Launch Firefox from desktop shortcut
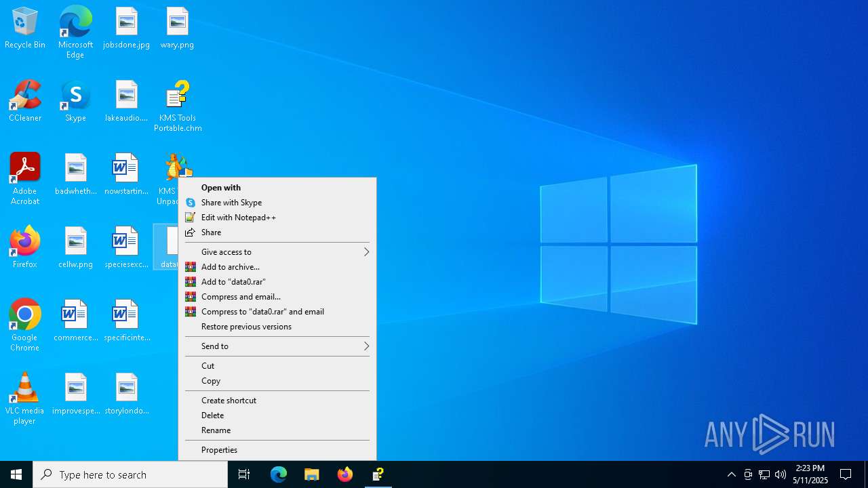Viewport: 868px width, 488px height. pos(25,248)
